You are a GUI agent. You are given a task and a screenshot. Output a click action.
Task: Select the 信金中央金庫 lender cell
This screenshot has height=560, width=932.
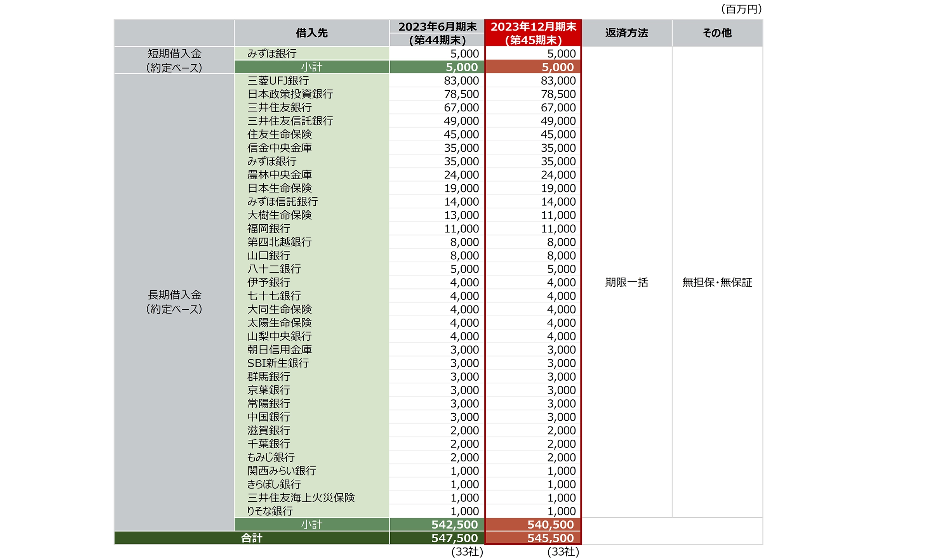pyautogui.click(x=312, y=148)
